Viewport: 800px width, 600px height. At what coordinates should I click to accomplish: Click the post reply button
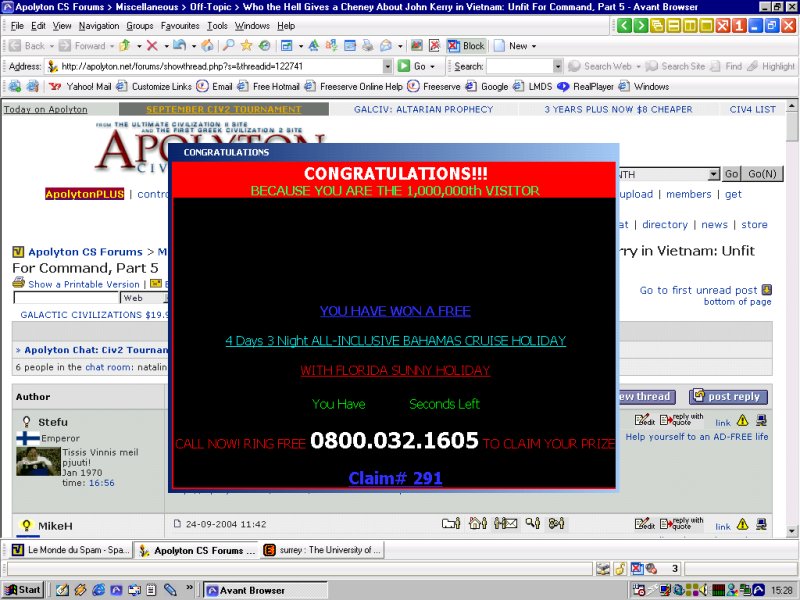coord(728,396)
